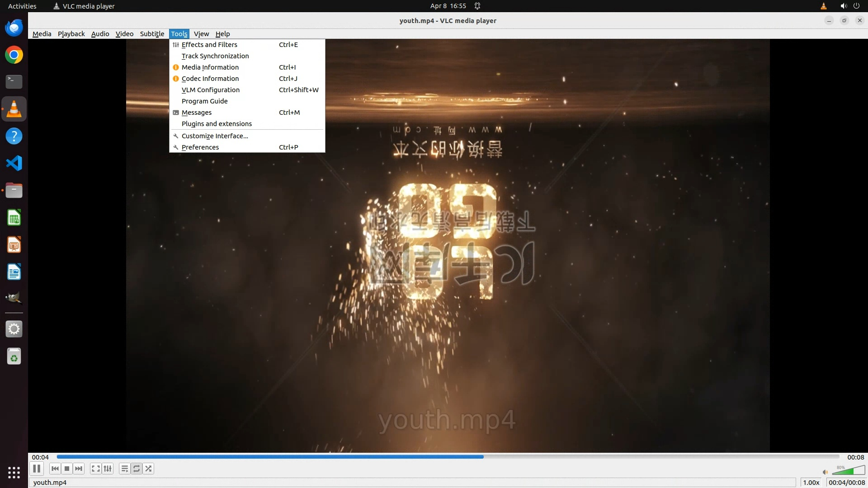Select Effects and Filters menu entry
The height and width of the screenshot is (488, 868).
click(x=209, y=45)
